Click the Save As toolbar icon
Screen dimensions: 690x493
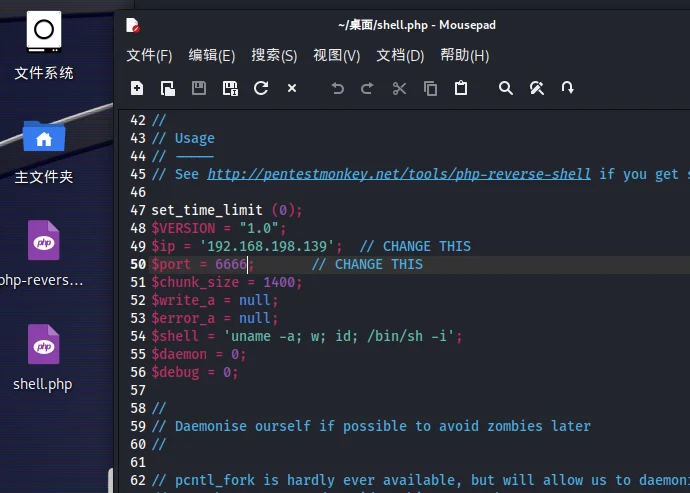click(x=230, y=88)
